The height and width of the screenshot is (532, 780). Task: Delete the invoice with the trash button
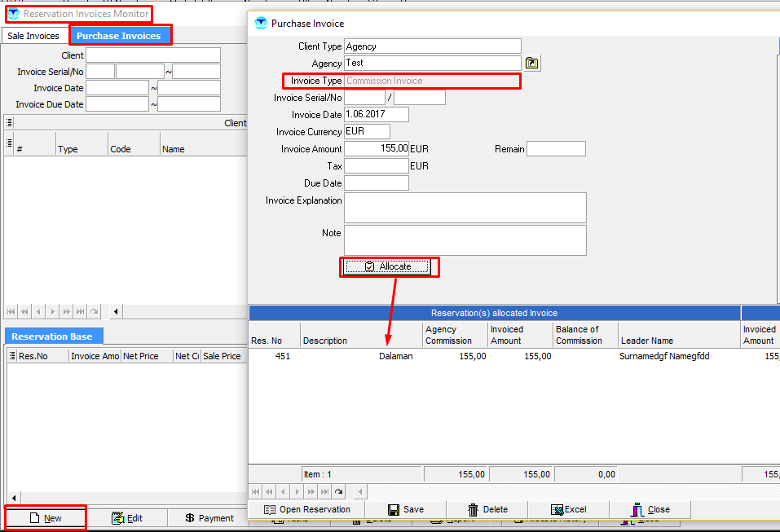pos(487,509)
